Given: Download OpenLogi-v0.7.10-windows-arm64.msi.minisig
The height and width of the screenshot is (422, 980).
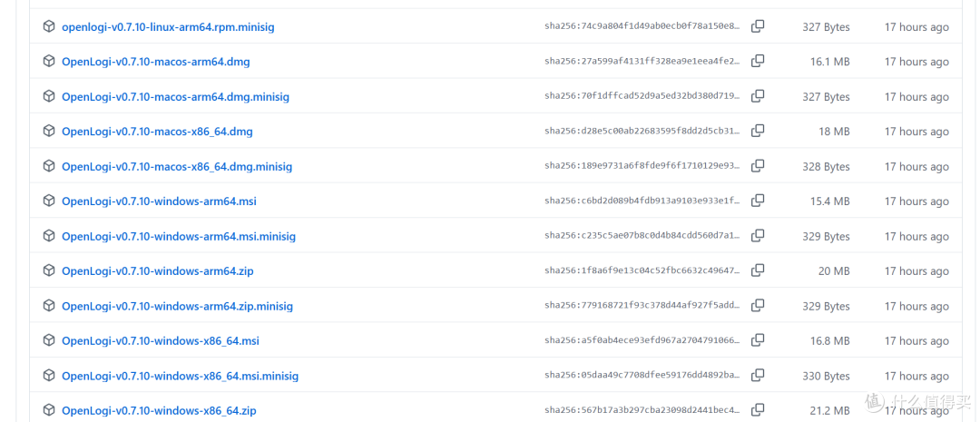Looking at the screenshot, I should (x=178, y=236).
